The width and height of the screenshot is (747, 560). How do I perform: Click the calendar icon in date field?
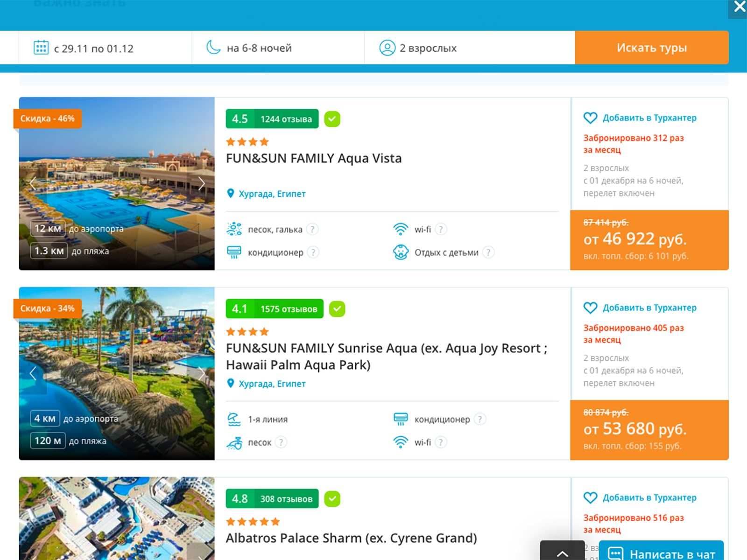coord(41,48)
